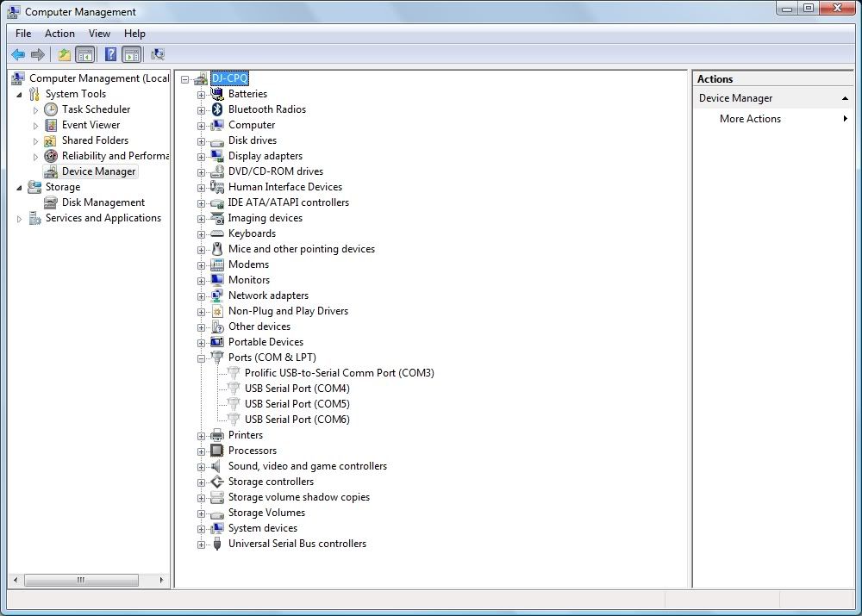The image size is (862, 616).
Task: Click the blue Help question mark icon
Action: pos(110,54)
